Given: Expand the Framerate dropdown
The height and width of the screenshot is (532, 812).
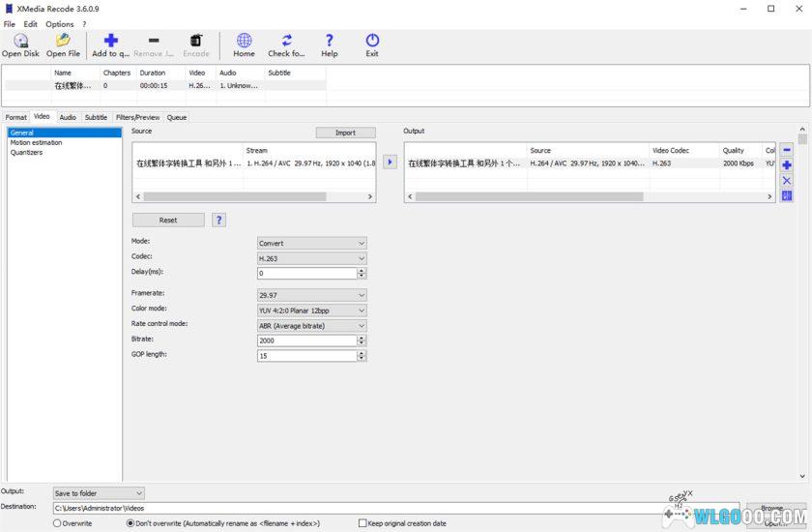Looking at the screenshot, I should click(311, 295).
